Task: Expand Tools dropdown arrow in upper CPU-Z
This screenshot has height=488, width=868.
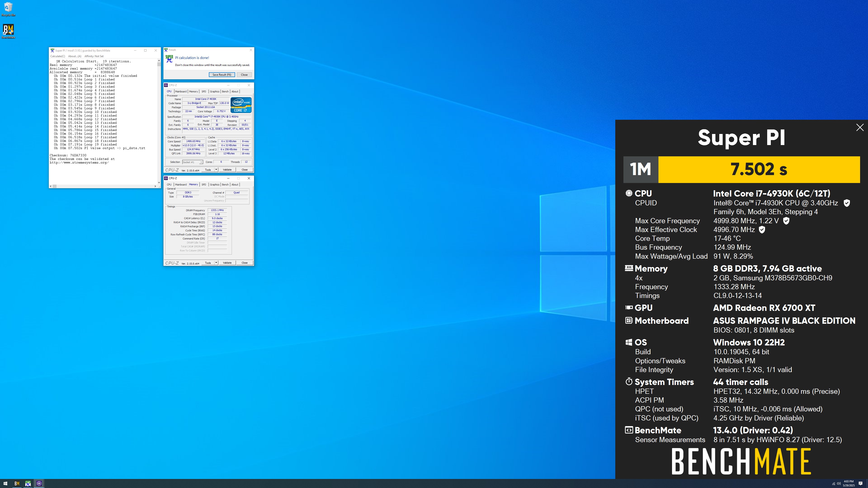Action: click(x=216, y=170)
